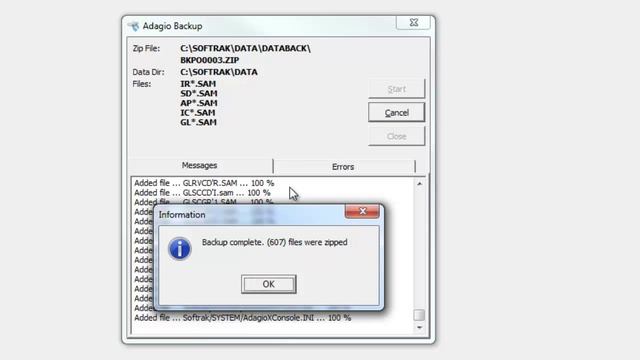
Task: Click the blue information icon in dialog
Action: [180, 249]
